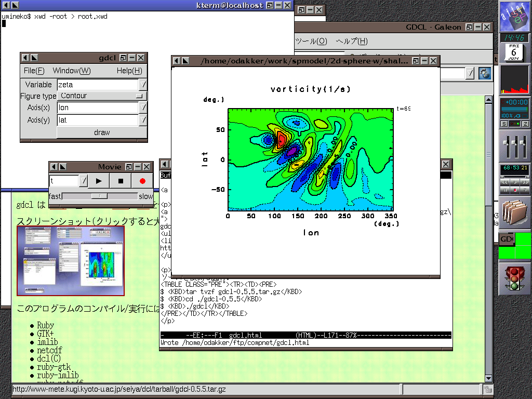532x399 pixels.
Task: Click the gdcl screenshot thumbnail on the web page
Action: (71, 261)
